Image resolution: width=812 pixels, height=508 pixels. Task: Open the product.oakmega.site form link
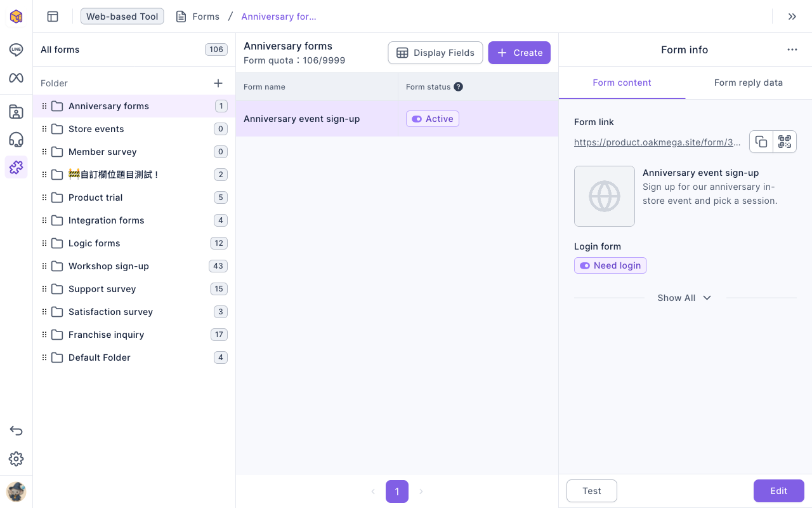click(657, 142)
